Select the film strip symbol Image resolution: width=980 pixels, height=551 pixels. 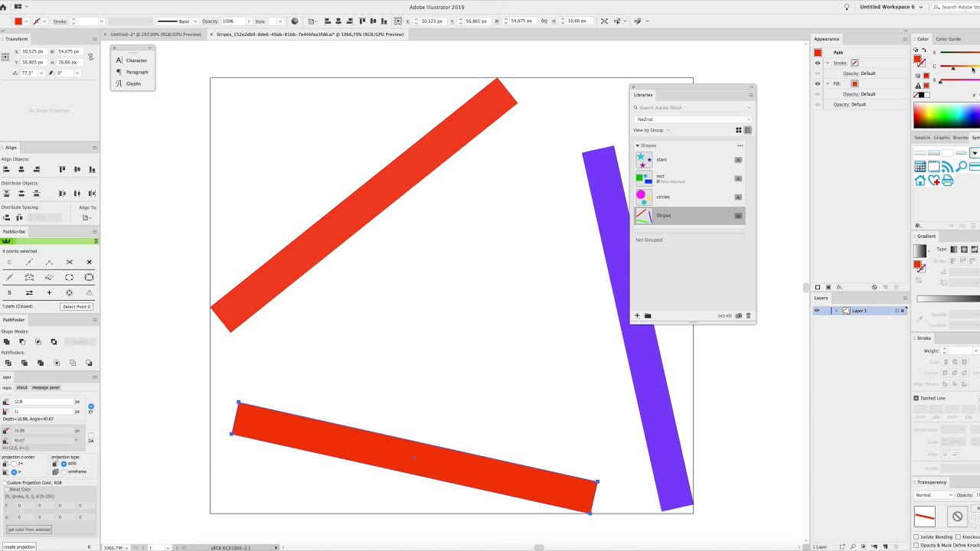tap(934, 167)
